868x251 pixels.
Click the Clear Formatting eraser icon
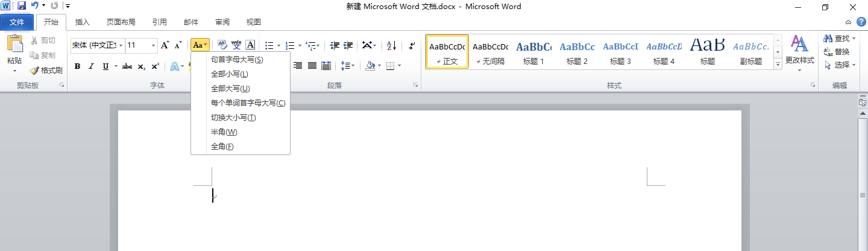(x=222, y=45)
